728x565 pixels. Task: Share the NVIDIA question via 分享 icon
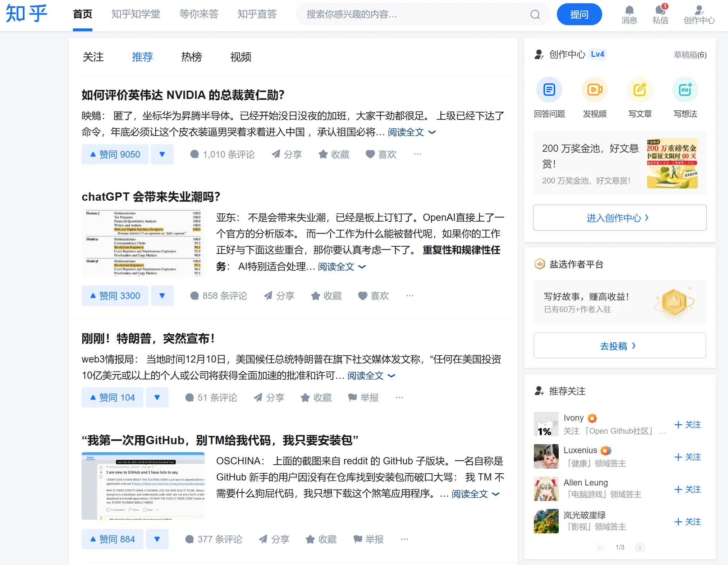pos(287,154)
